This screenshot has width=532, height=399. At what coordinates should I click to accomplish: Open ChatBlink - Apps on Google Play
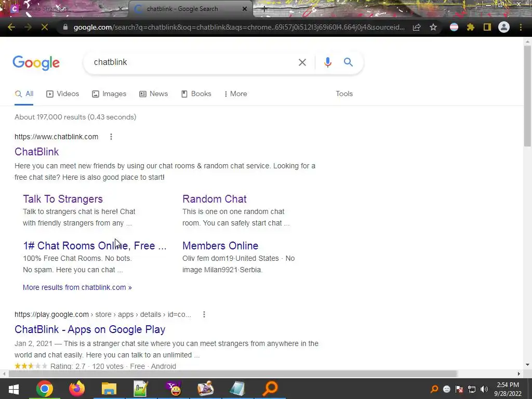[x=90, y=329]
